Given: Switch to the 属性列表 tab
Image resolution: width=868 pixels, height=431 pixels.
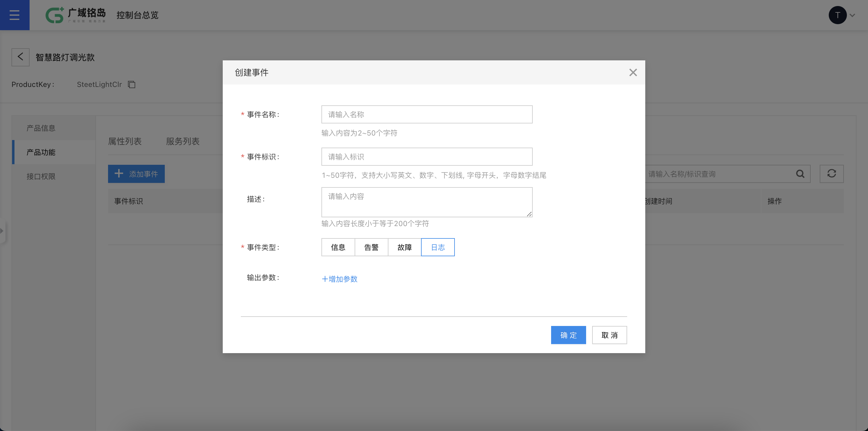Looking at the screenshot, I should [125, 141].
